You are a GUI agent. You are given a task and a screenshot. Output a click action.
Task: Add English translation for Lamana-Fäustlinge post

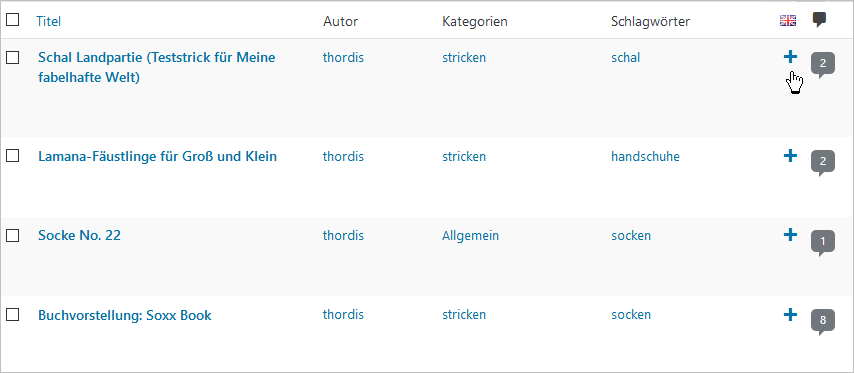(x=790, y=156)
